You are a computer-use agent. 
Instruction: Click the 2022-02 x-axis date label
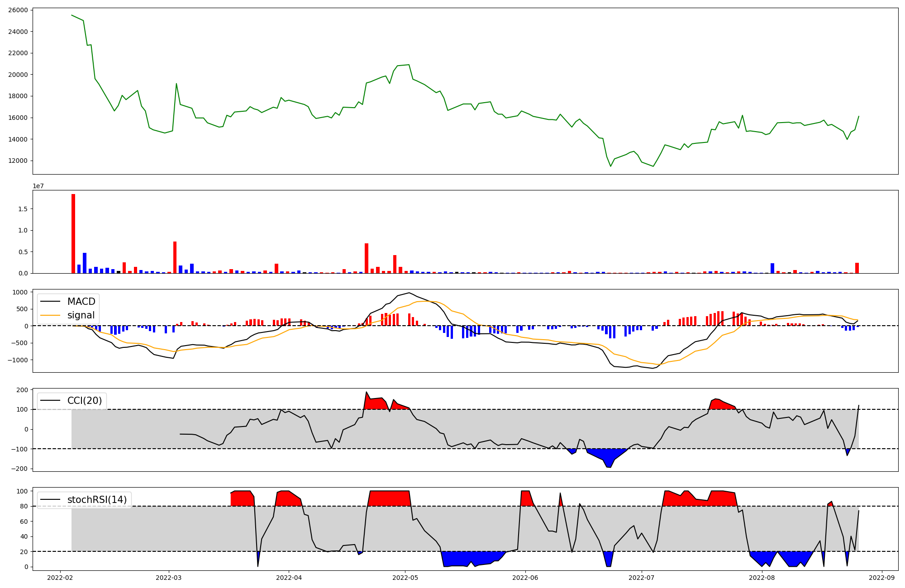(x=60, y=577)
